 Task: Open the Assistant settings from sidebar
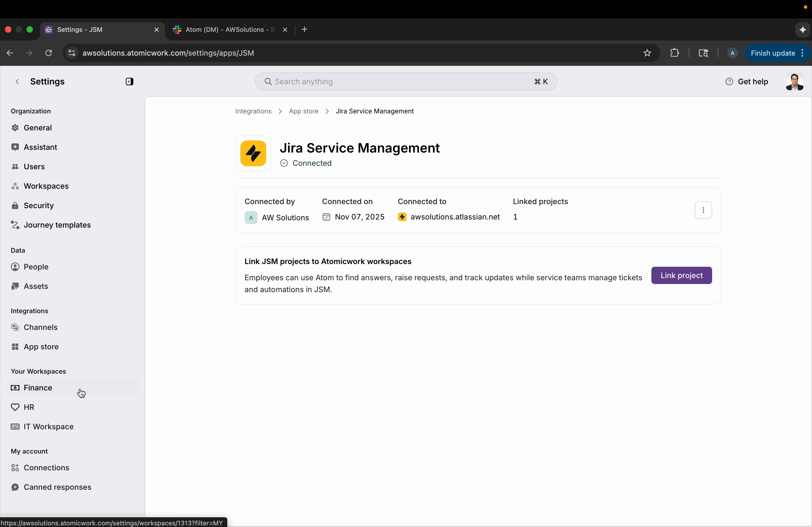point(40,147)
